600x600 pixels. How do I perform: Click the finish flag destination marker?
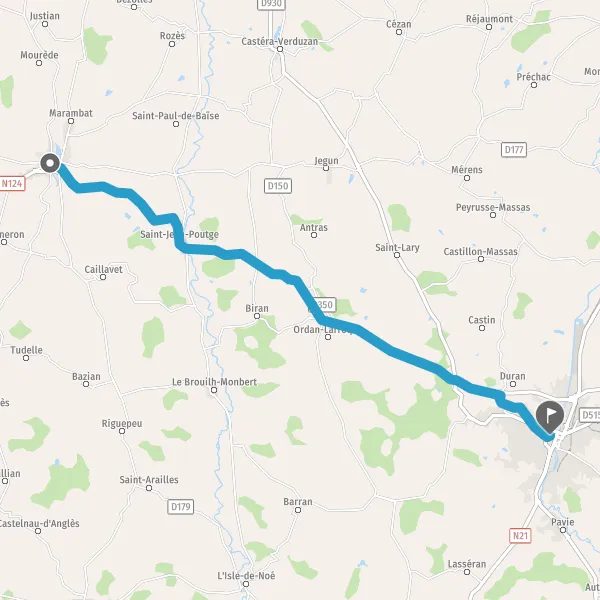(550, 418)
